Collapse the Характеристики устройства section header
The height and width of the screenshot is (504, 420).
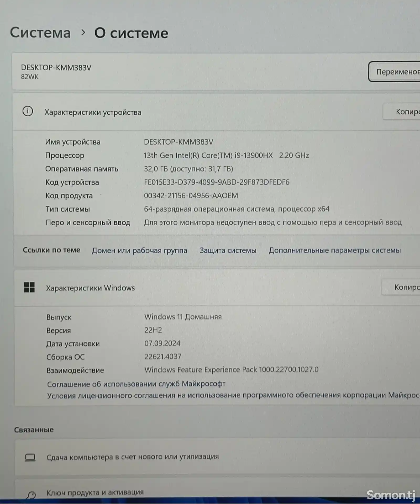216,112
